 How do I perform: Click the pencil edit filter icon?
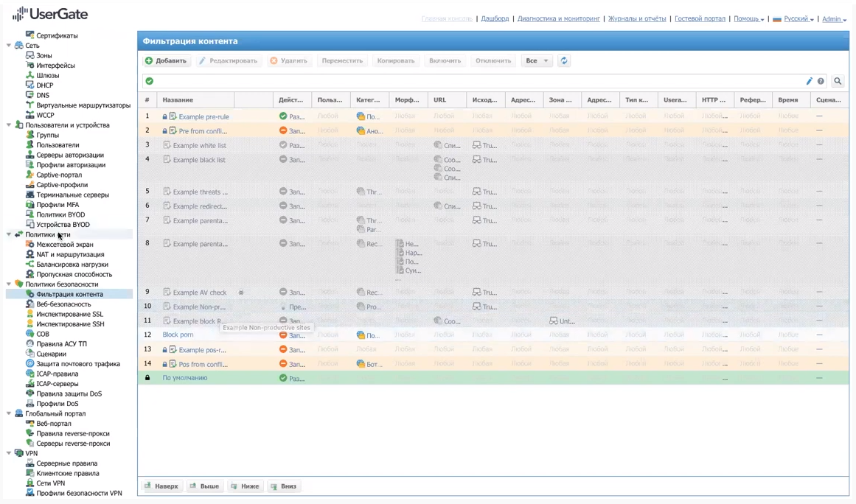tap(809, 82)
